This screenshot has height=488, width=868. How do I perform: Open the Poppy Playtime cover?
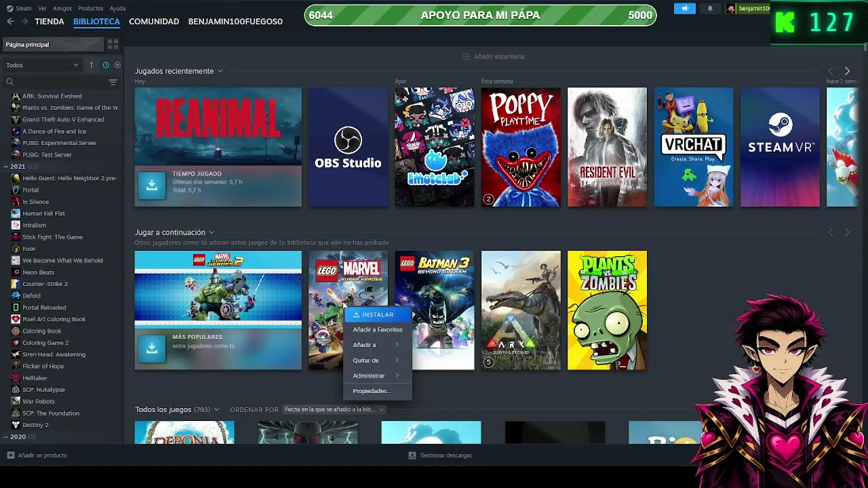(521, 147)
